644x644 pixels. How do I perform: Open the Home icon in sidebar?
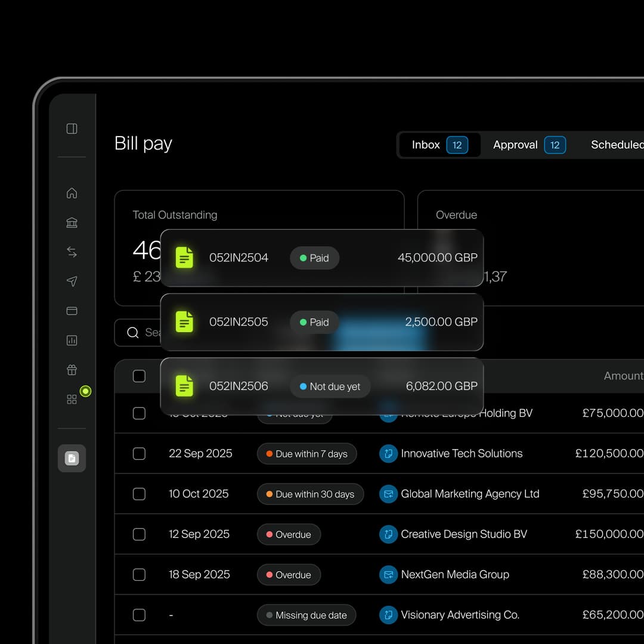pos(72,193)
